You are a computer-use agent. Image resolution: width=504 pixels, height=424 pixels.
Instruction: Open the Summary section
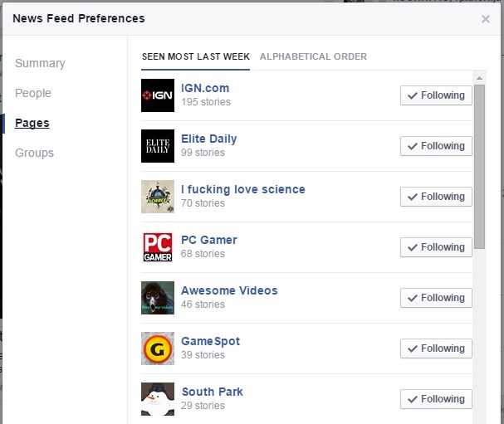pyautogui.click(x=40, y=63)
